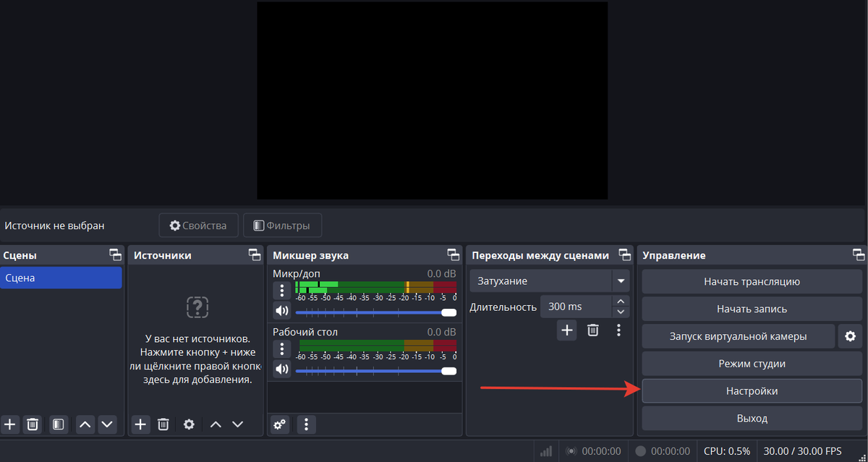Click the network signal status icon
The image size is (868, 462).
pos(546,451)
